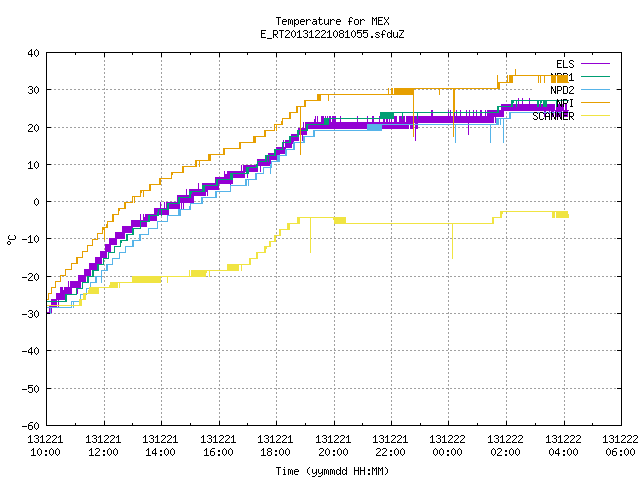Image resolution: width=640 pixels, height=480 pixels.
Task: Click the x-axis tick label 131222 06:00
Action: pos(620,446)
